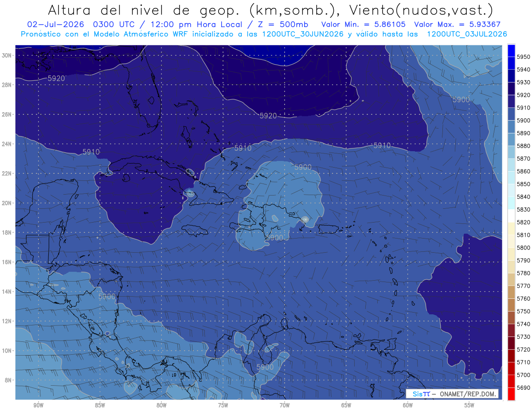Click the 24N latitude axis label
The image size is (532, 411).
(x=7, y=144)
